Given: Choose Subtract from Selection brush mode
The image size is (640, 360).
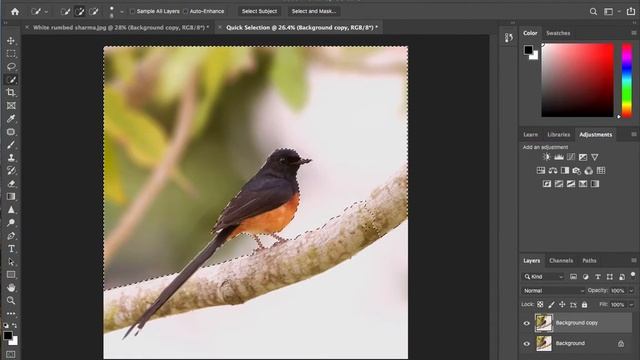Looking at the screenshot, I should point(94,11).
